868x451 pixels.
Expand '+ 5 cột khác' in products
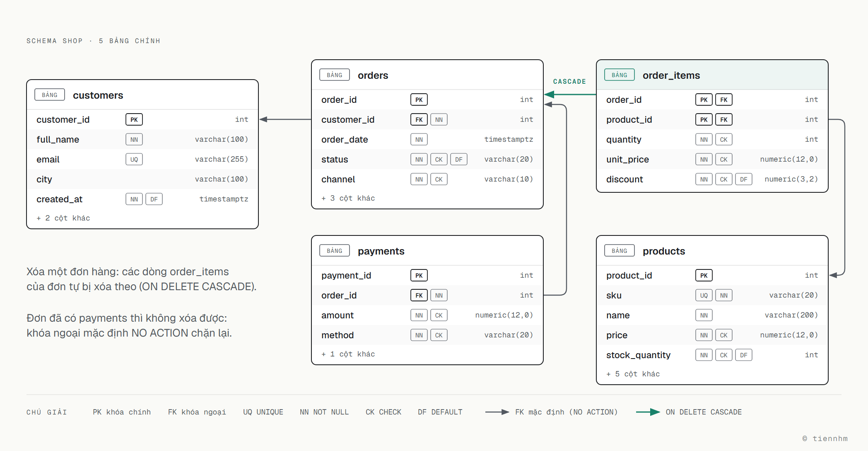[x=633, y=374]
